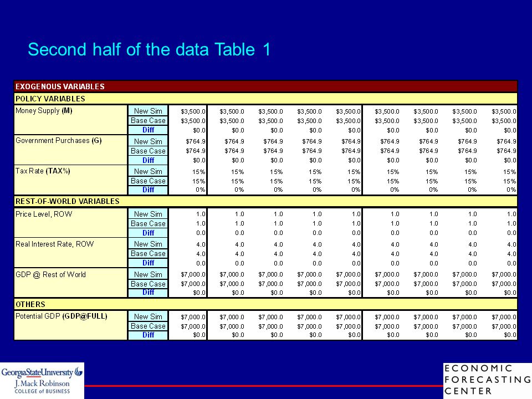
Task: Select New Sim cell for Real Interest Rate, ROW
Action: pyautogui.click(x=148, y=244)
